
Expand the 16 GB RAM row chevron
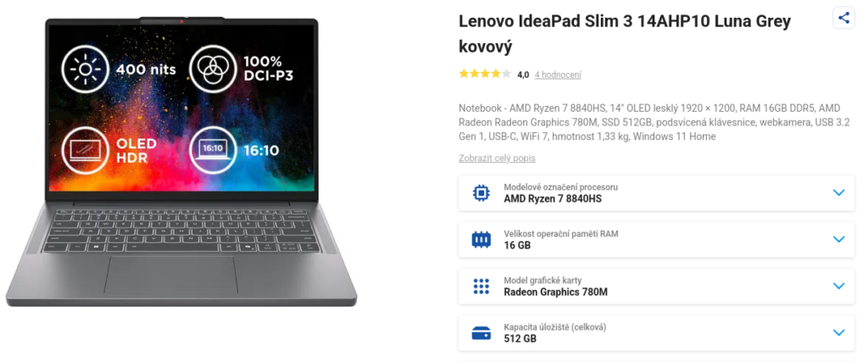838,239
